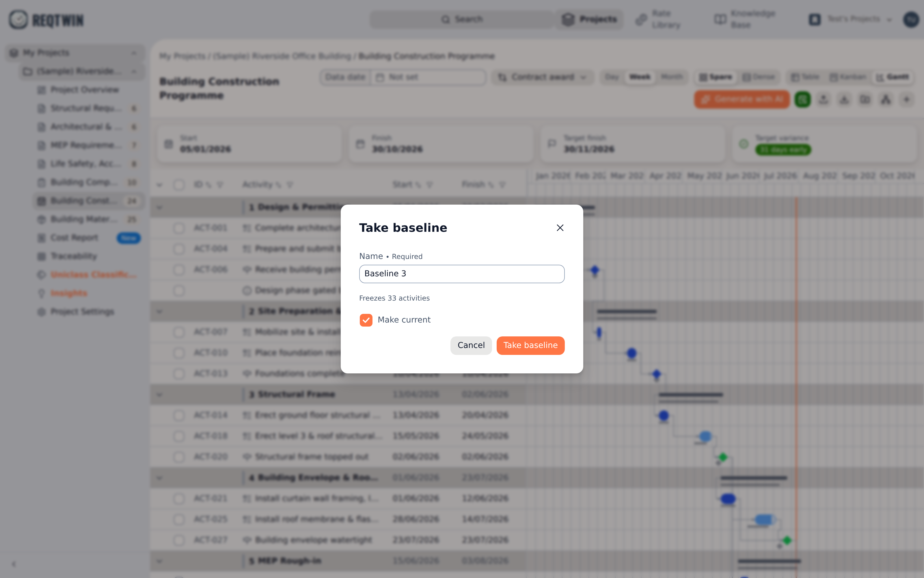The image size is (924, 578).
Task: Select the ACT-007 row checkbox
Action: click(179, 332)
